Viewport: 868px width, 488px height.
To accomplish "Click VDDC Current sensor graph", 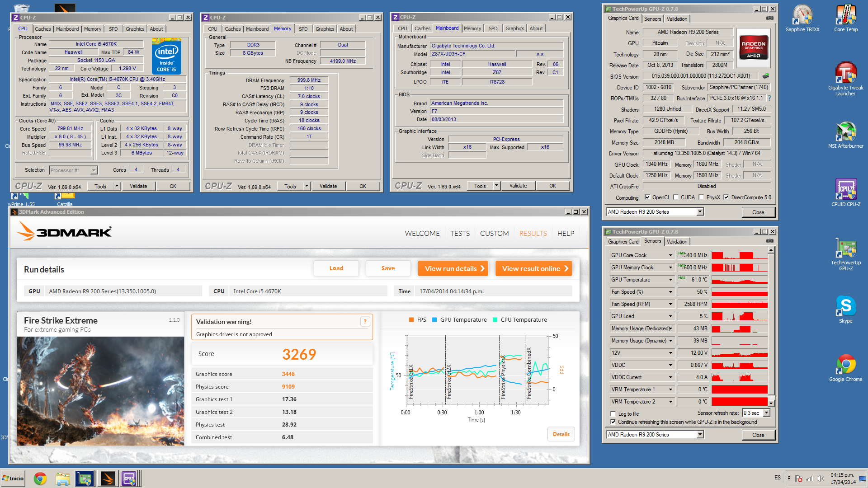I will pos(740,377).
